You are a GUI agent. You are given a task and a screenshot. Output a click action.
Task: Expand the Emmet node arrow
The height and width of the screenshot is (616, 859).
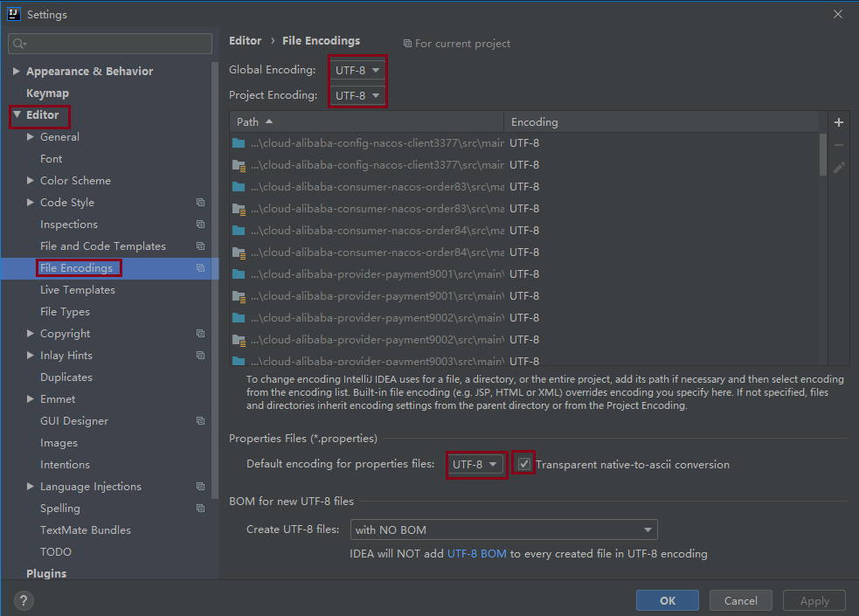click(31, 399)
